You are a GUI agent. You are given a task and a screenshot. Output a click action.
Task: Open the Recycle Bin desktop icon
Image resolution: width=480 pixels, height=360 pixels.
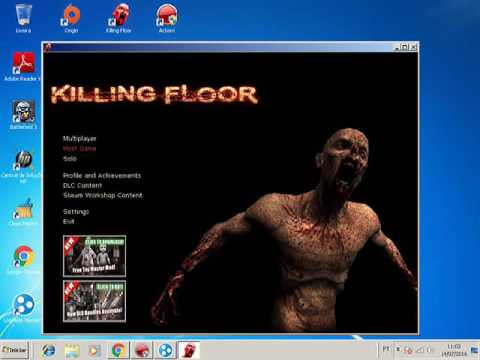[x=23, y=18]
